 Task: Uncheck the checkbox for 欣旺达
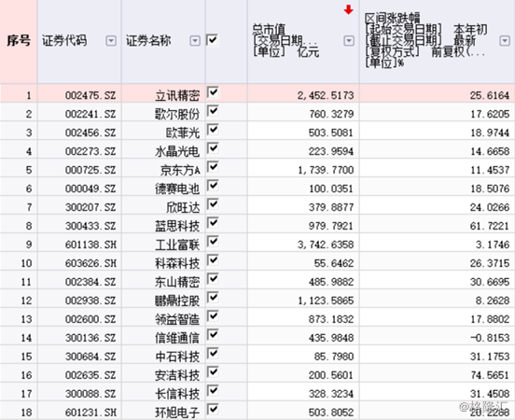(x=213, y=204)
